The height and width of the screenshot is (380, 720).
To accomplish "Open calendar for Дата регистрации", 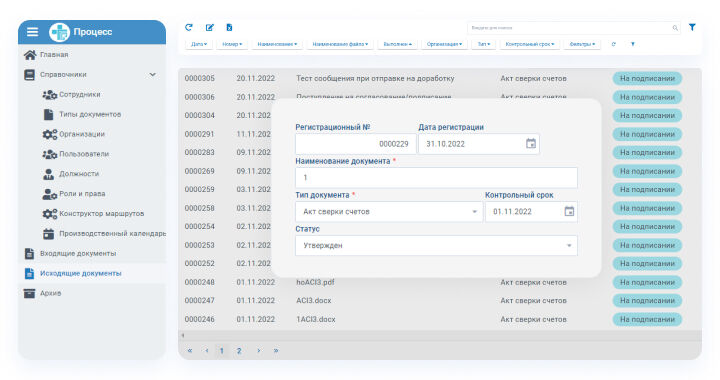I will (531, 144).
